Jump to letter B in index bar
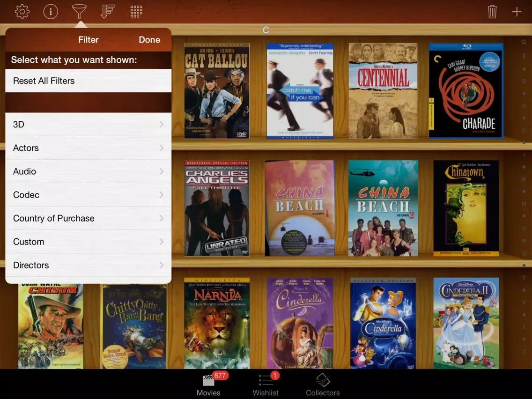This screenshot has width=532, height=399. 524,81
